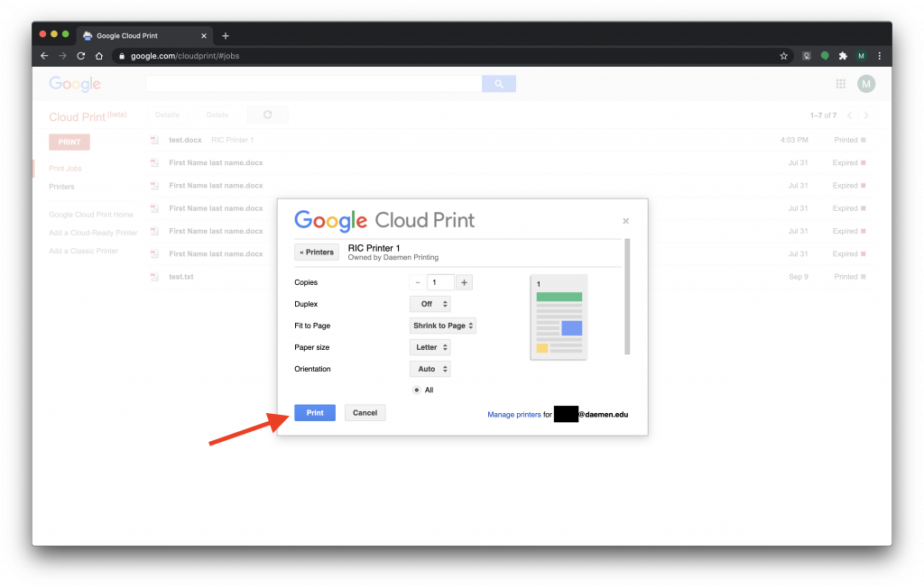Click the browser back arrow

(x=45, y=56)
